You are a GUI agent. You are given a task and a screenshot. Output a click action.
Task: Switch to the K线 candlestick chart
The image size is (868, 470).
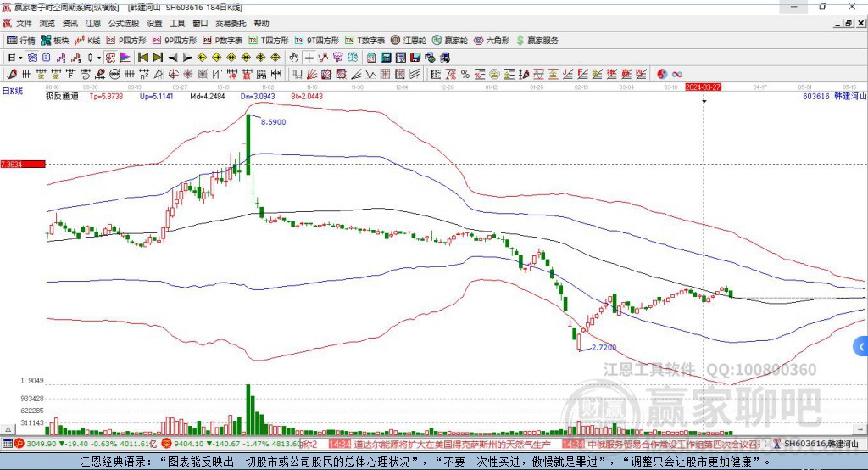87,41
